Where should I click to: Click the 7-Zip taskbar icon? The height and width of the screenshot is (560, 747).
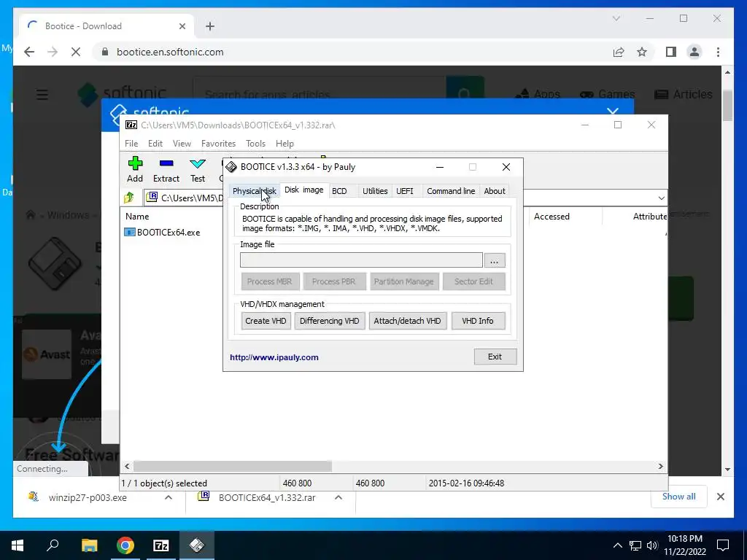coord(161,545)
